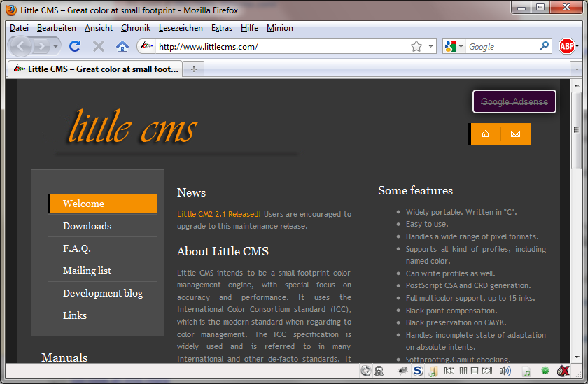Open the Minion menu
The image size is (588, 384).
pos(280,28)
